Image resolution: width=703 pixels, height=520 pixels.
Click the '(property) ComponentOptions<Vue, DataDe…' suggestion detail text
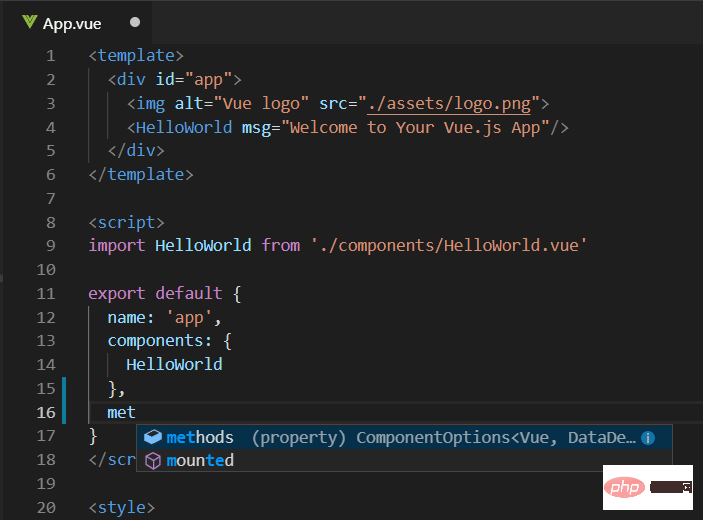pyautogui.click(x=443, y=438)
